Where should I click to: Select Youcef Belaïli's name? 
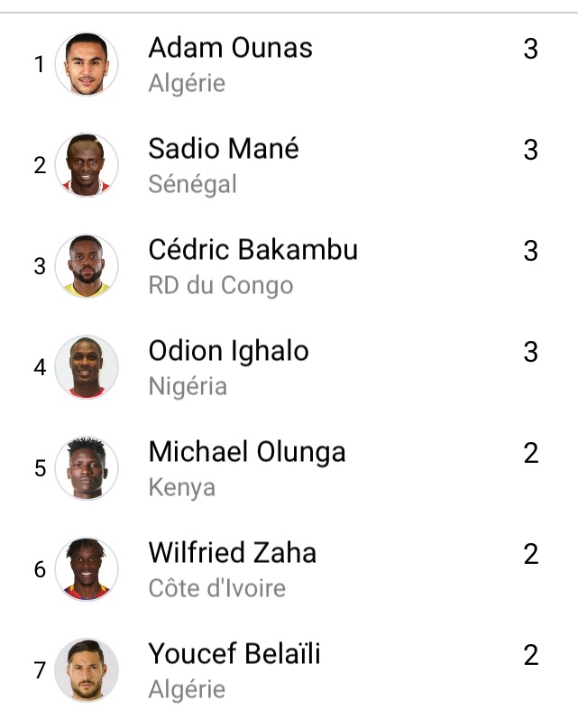pos(234,654)
